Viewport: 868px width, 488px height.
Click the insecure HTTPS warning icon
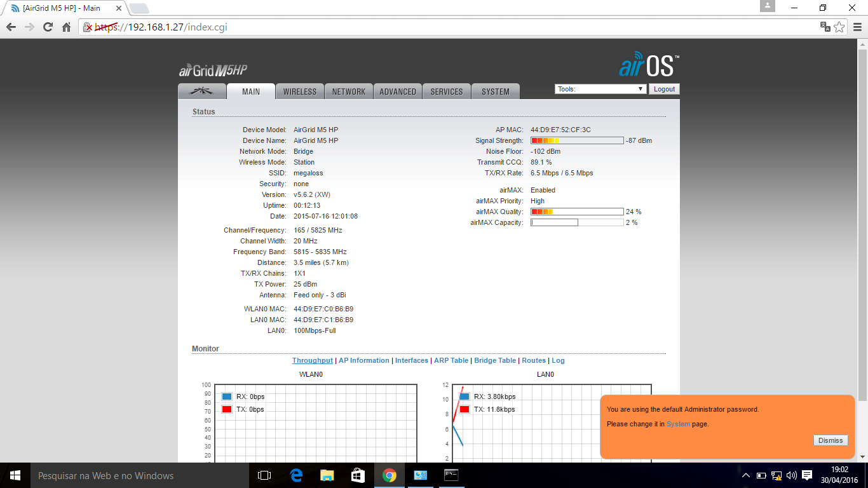tap(88, 27)
